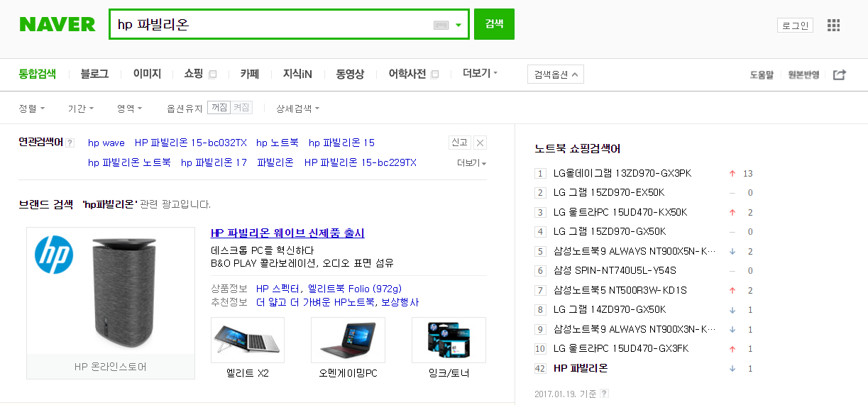Click rank 4 'LG 그램 15ZD970-GX50K'
868x405 pixels.
(610, 231)
